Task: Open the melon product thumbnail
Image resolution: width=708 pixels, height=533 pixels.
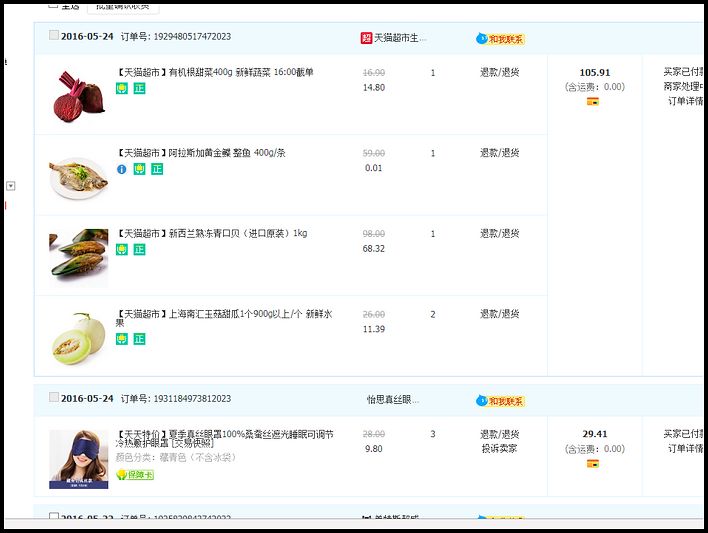Action: pos(79,338)
